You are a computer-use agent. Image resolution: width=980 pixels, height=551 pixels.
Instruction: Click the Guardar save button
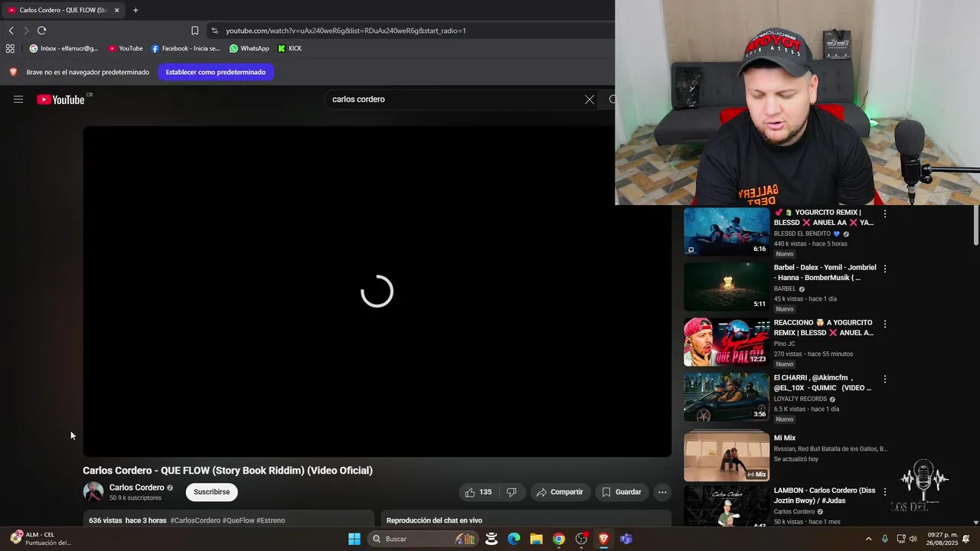coord(621,492)
